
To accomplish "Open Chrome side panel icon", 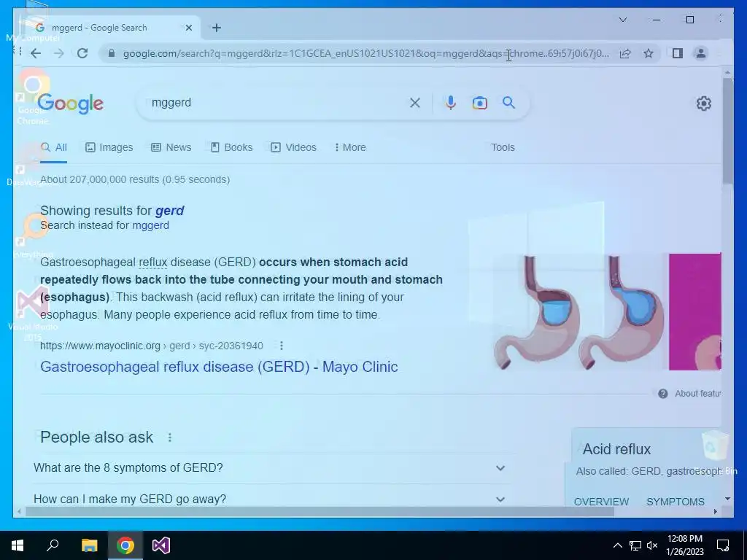I will pyautogui.click(x=678, y=53).
